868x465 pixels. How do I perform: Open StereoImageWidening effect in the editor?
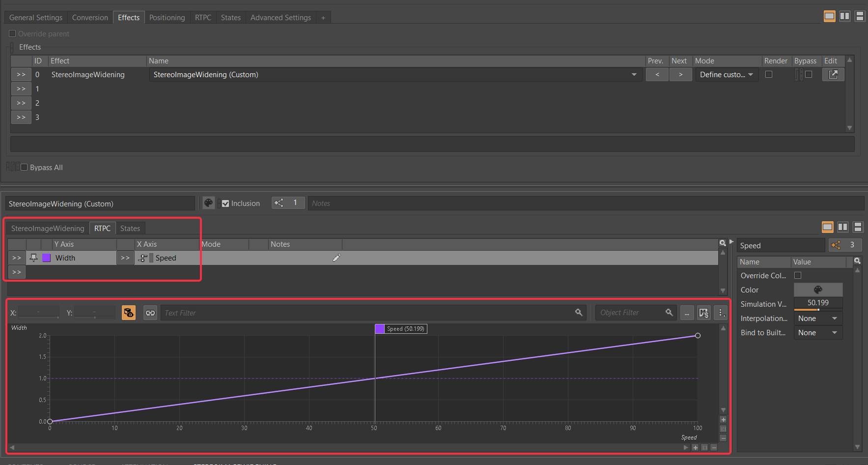833,75
